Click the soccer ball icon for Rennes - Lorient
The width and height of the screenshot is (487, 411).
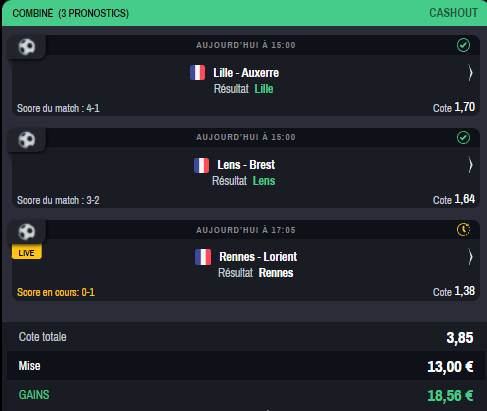pos(27,232)
